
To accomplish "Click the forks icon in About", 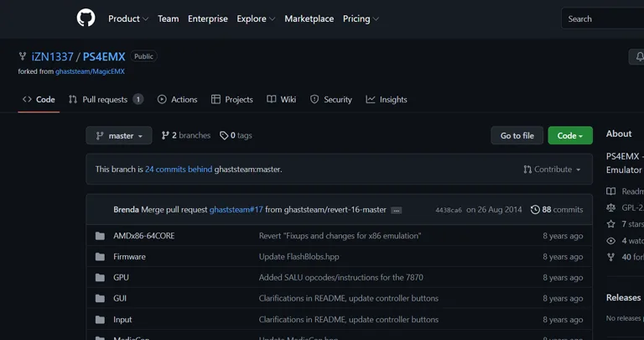I will coord(611,257).
